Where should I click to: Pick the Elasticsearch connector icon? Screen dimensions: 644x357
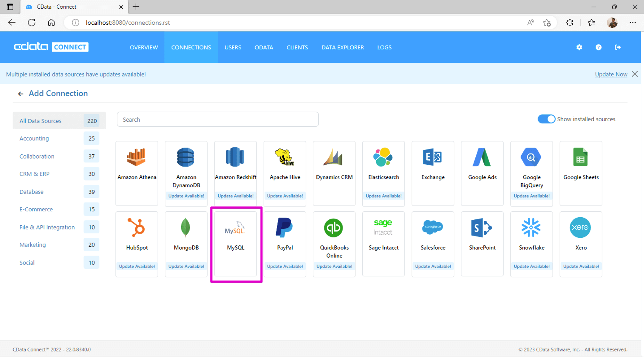383,157
